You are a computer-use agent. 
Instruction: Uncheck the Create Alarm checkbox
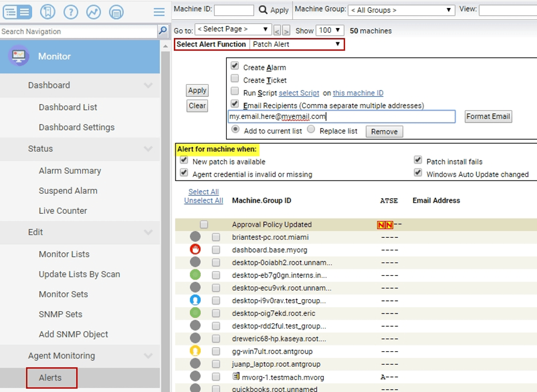pyautogui.click(x=235, y=66)
